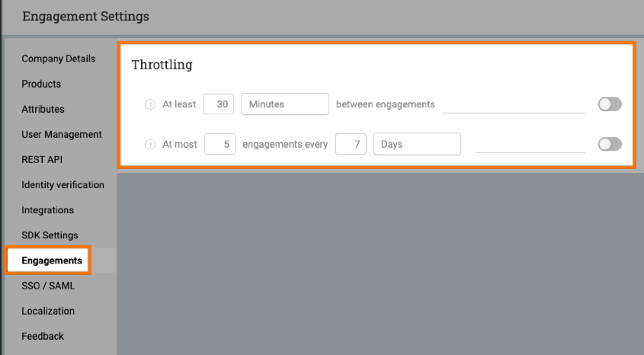Click the period field showing 7
This screenshot has width=644, height=355.
[x=351, y=144]
